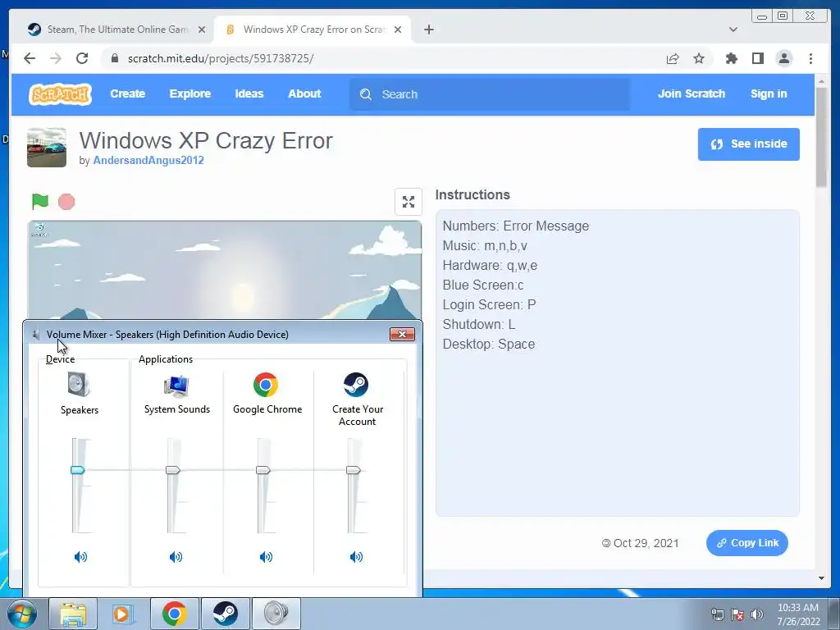Go forward in Chrome
The image size is (840, 630).
pyautogui.click(x=56, y=58)
